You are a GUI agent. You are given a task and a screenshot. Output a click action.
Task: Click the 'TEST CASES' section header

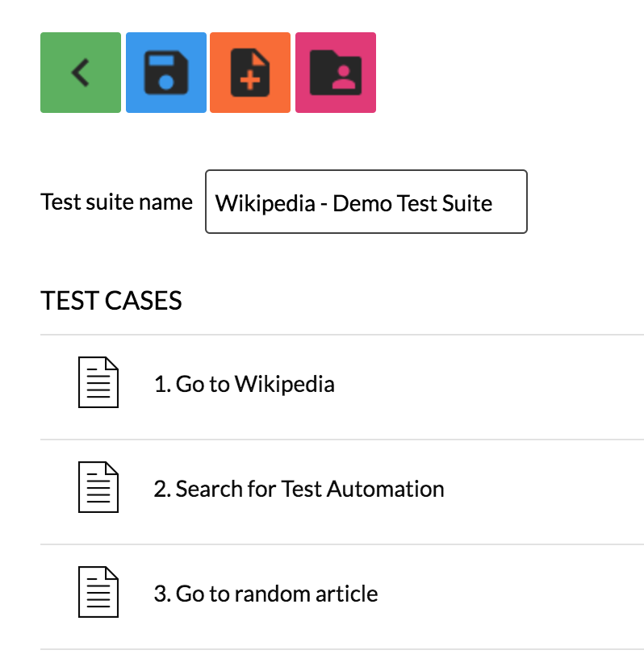111,300
